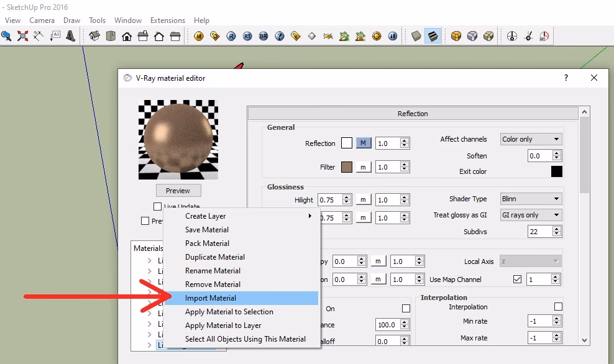Click Reflection map M button
Viewport: 614px width, 364px height.
click(x=364, y=143)
